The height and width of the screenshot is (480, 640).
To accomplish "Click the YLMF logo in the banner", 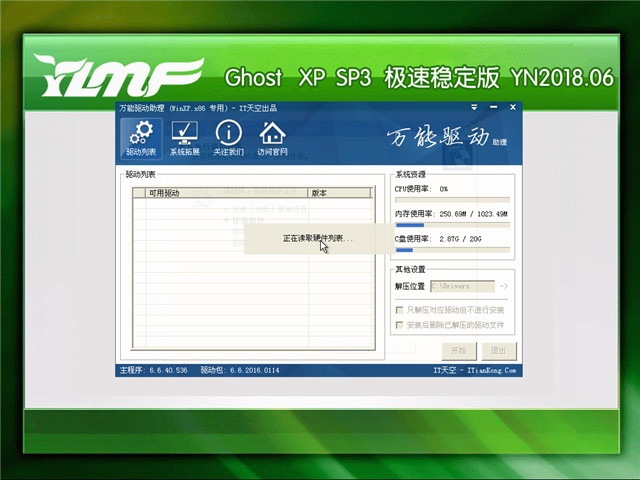I will [119, 76].
